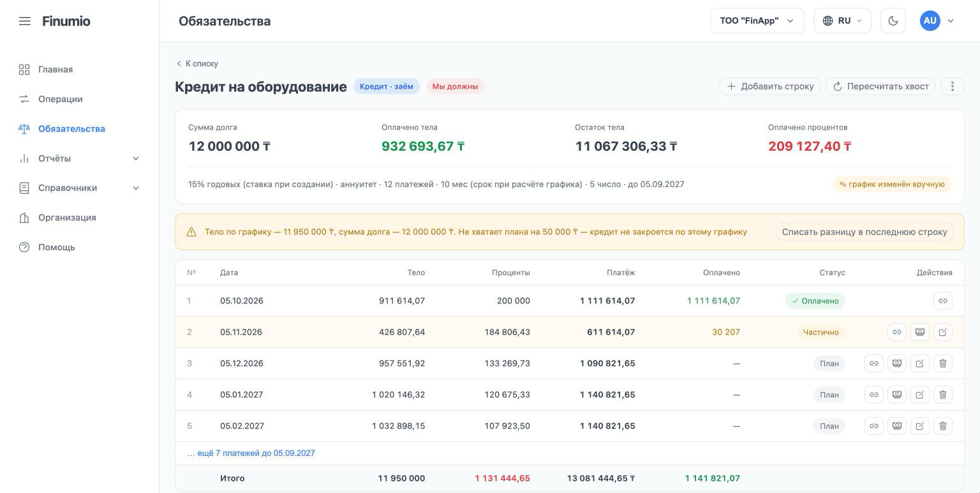Show ещё 7 платежей до 05.09.2027
Screen dimensions: 980x493
[x=251, y=453]
